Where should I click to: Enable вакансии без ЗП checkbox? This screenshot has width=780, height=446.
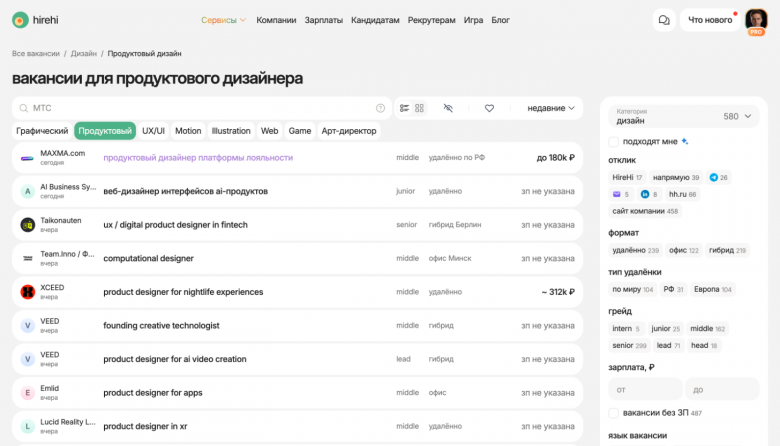(614, 413)
